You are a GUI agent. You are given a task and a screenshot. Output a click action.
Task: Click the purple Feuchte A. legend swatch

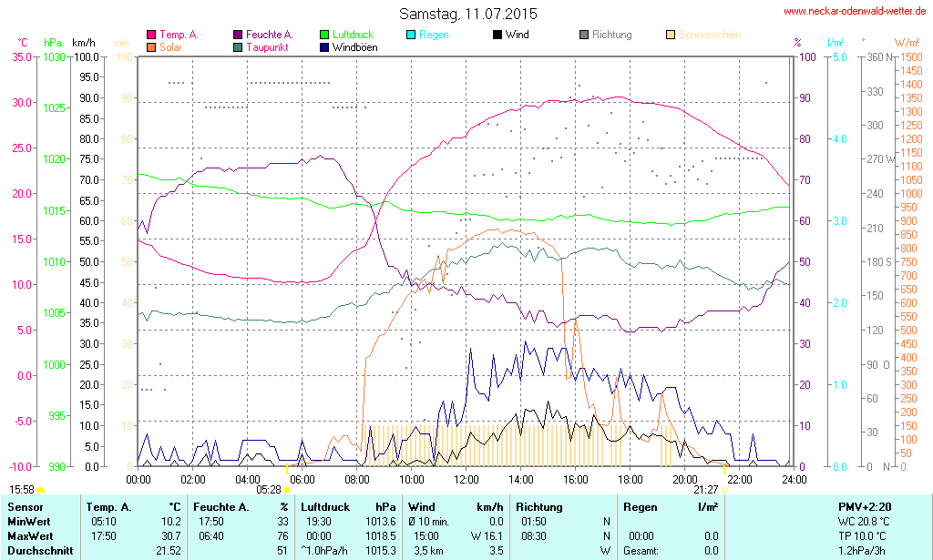[x=238, y=35]
